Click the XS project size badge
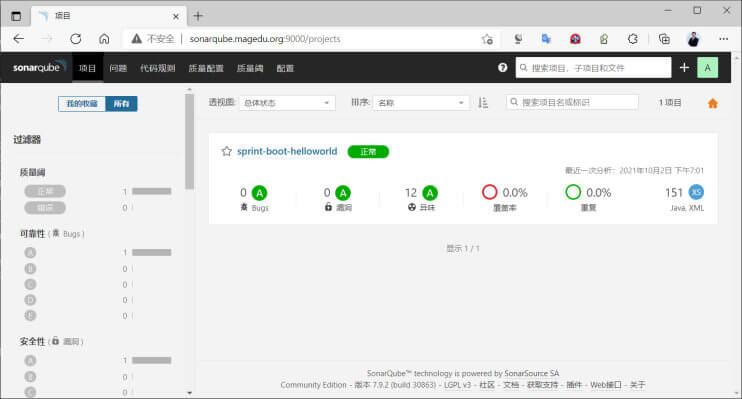The height and width of the screenshot is (399, 742). pos(696,192)
